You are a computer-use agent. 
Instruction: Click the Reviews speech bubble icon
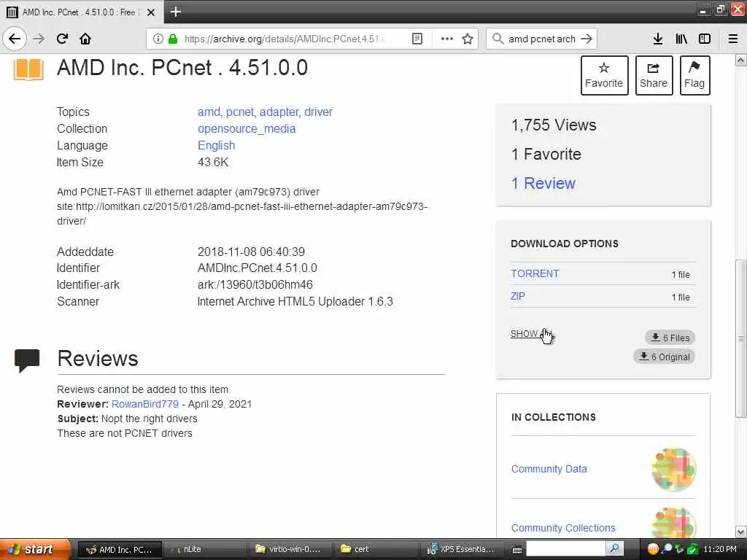click(x=27, y=360)
